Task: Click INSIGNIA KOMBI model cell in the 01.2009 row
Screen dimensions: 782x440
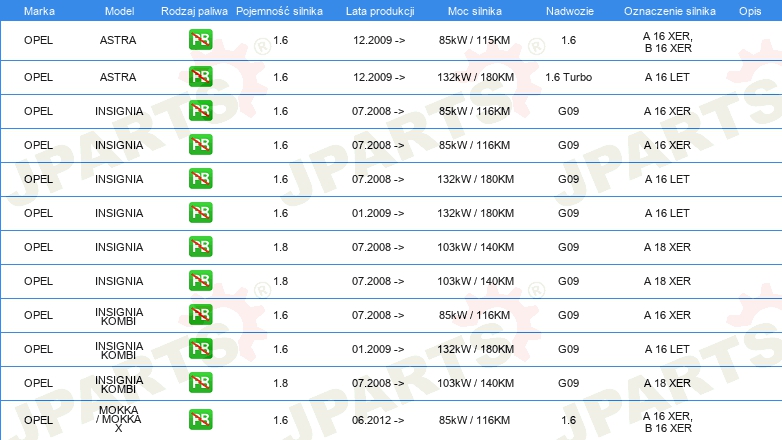Action: point(119,350)
